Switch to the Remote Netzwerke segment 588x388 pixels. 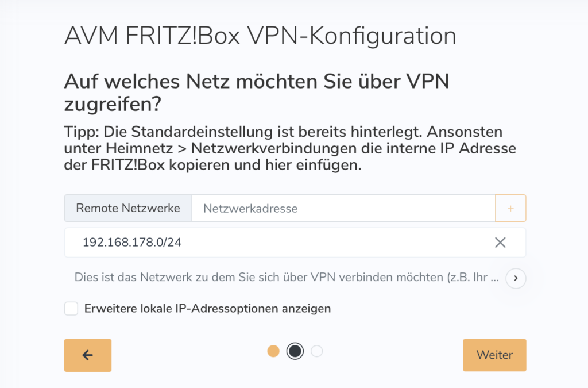(127, 208)
